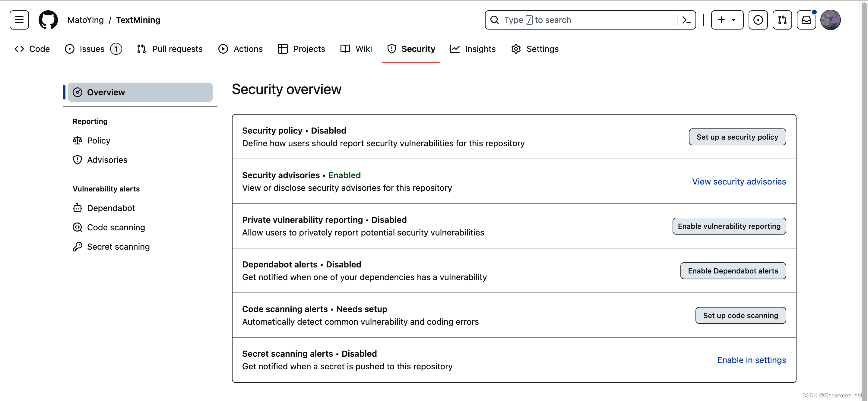This screenshot has height=401, width=868.
Task: Click 'Enable Dependabot alerts' button
Action: (733, 271)
